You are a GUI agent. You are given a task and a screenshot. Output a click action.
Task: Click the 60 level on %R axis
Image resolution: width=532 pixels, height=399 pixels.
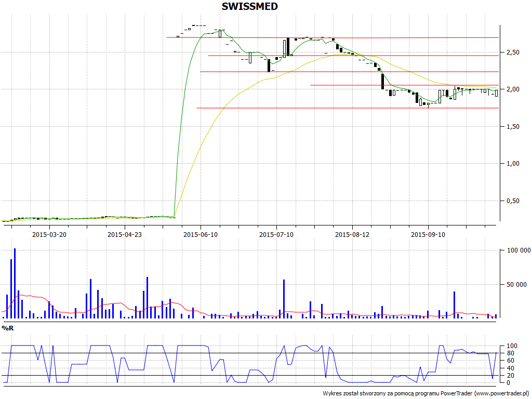point(511,361)
